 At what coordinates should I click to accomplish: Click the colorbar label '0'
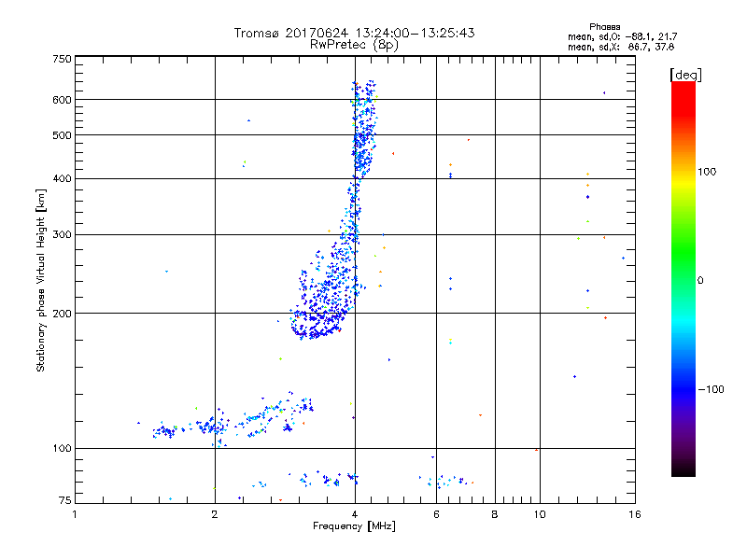tap(700, 281)
